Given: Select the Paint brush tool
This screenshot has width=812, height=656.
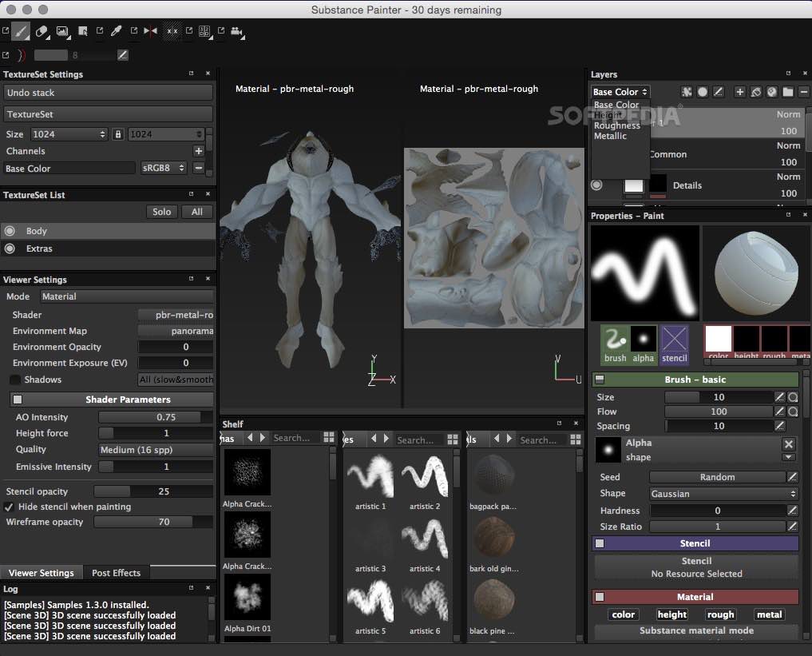Looking at the screenshot, I should click(21, 31).
